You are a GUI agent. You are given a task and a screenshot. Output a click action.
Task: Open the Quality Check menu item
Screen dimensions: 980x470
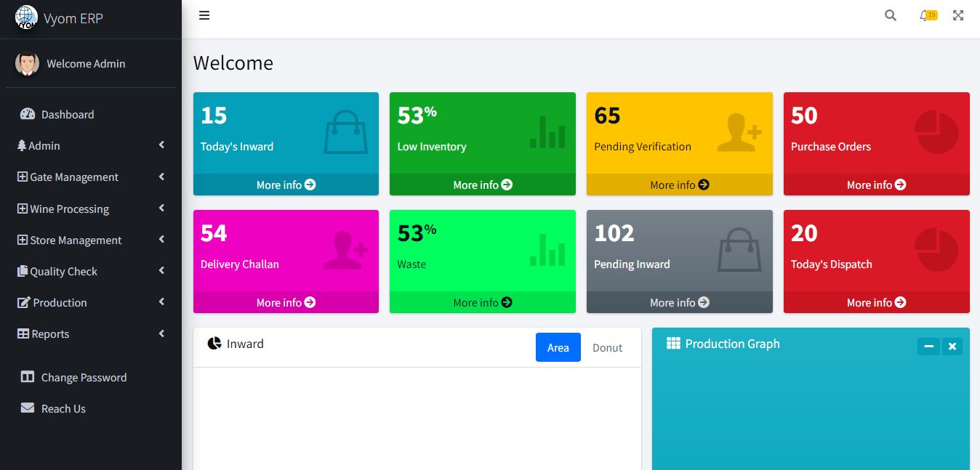pos(63,272)
